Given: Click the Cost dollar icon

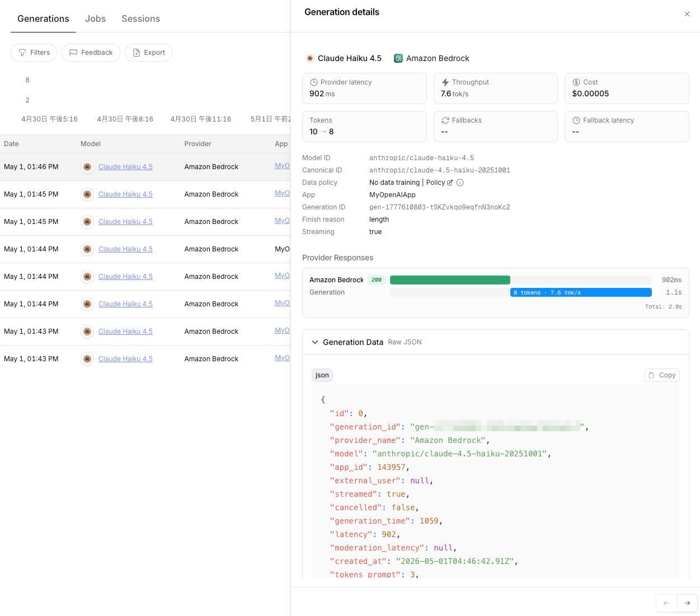Looking at the screenshot, I should point(576,82).
